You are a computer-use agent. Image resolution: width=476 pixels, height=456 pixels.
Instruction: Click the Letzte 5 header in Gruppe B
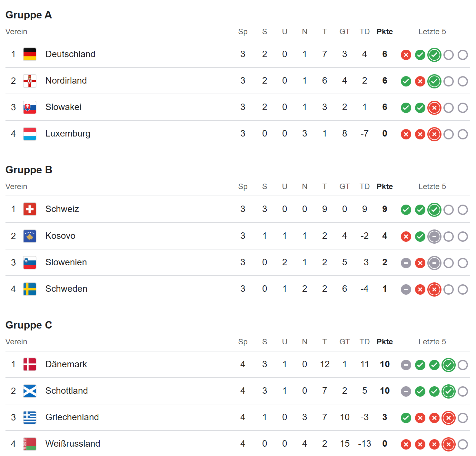click(432, 187)
